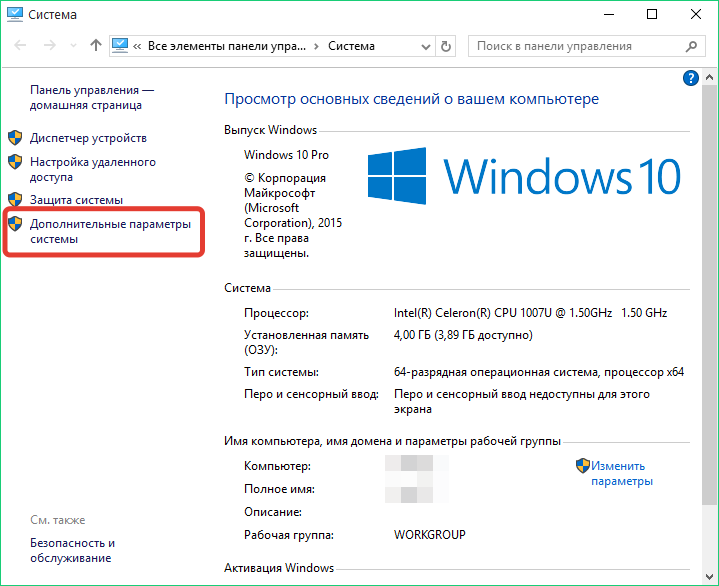Close the Система window
The height and width of the screenshot is (586, 719).
[x=696, y=14]
